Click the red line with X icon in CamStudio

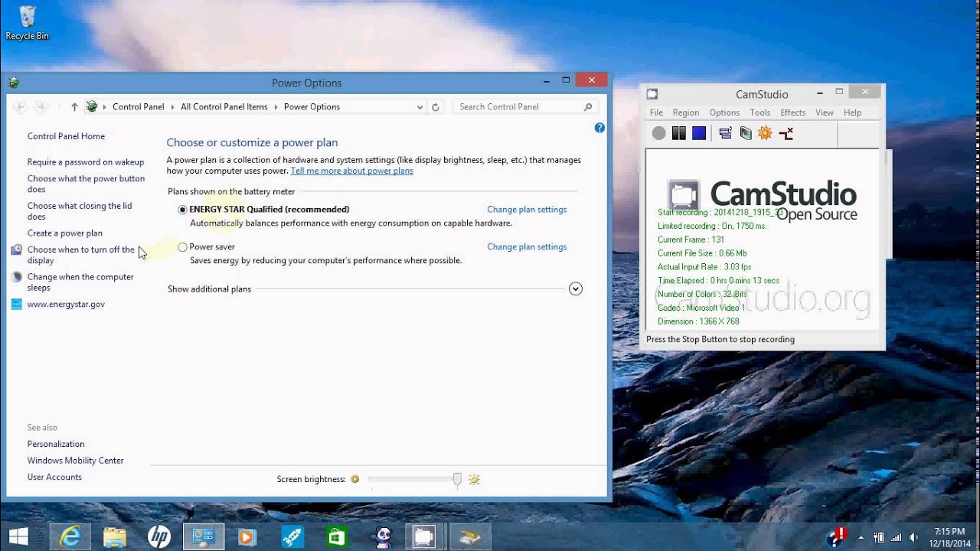(x=786, y=133)
